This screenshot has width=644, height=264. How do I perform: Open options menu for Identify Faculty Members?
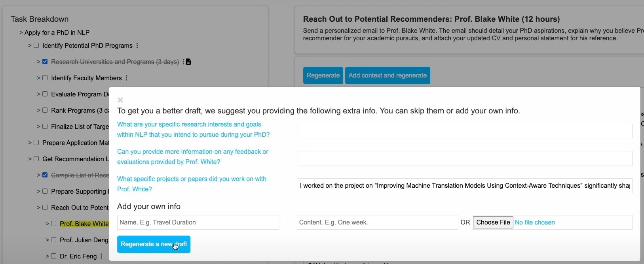coord(126,78)
